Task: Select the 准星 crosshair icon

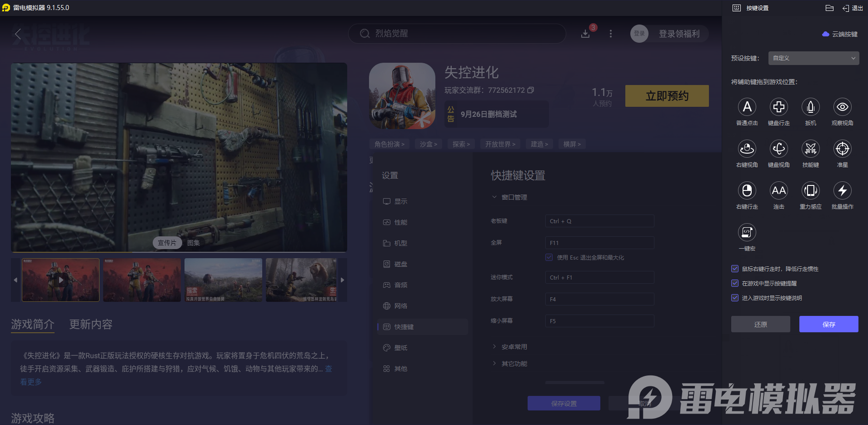Action: pyautogui.click(x=842, y=149)
